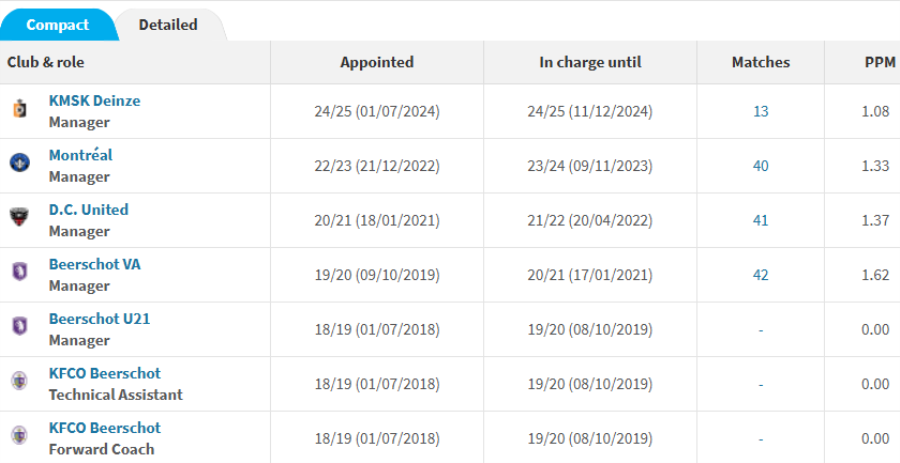Click the D.C. United club crest icon
This screenshot has height=463, width=900.
pyautogui.click(x=20, y=219)
